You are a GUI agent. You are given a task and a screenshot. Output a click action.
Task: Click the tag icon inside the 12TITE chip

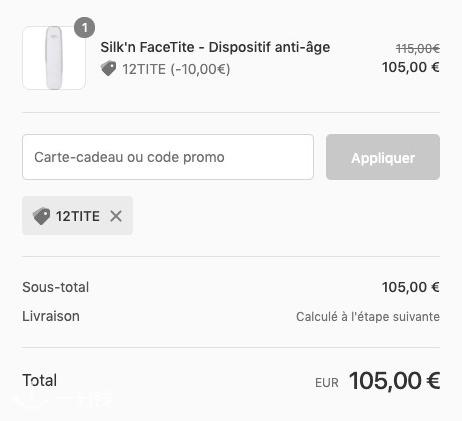pos(41,216)
